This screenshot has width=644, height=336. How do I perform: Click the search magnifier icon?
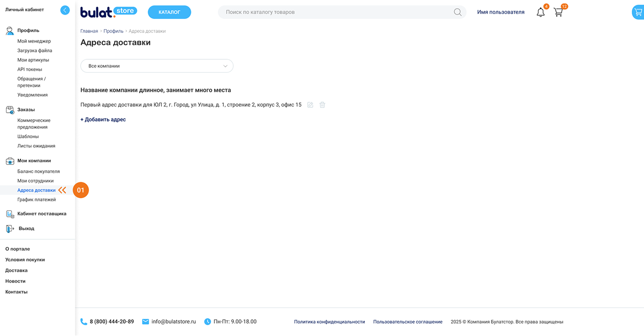pos(458,12)
